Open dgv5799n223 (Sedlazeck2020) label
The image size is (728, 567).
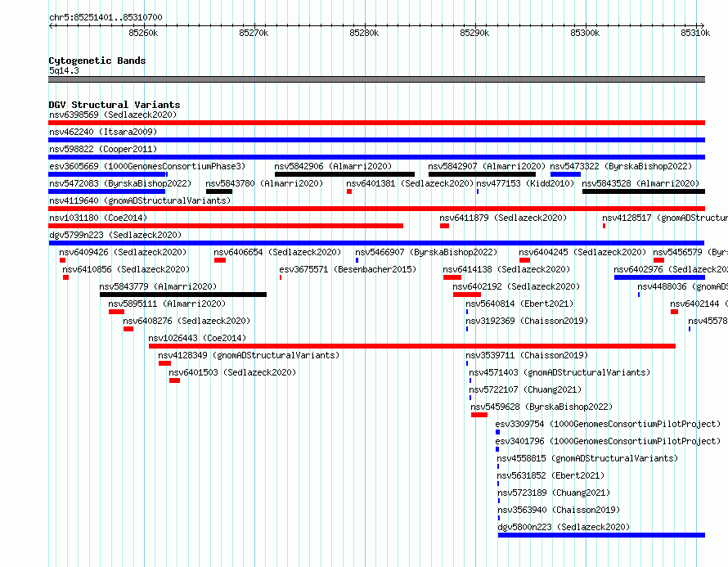coord(115,235)
